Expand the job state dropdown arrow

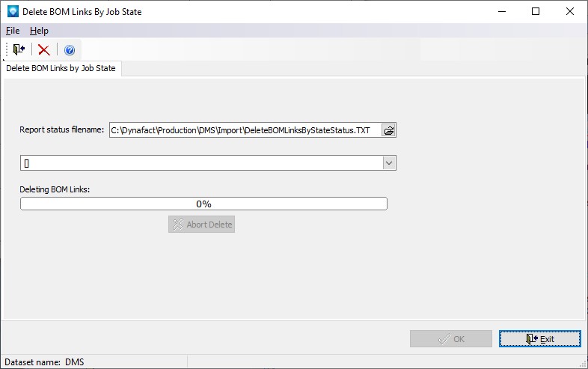coord(388,162)
